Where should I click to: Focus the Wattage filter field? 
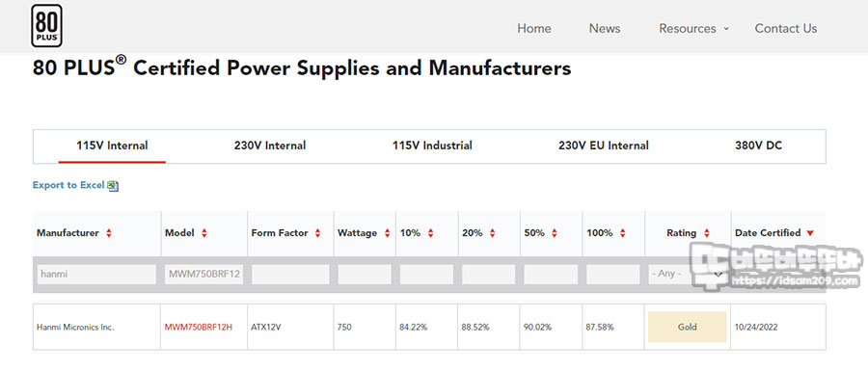[x=365, y=275]
